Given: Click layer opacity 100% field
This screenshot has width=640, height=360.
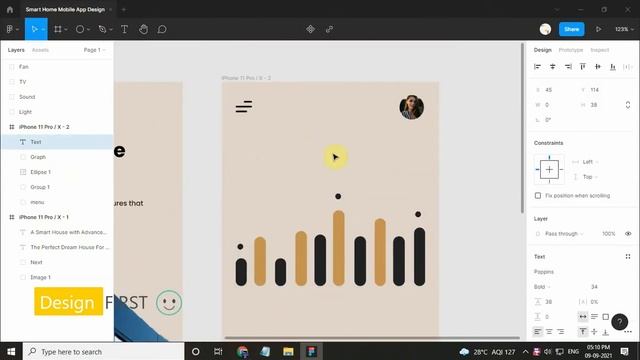Looking at the screenshot, I should pos(609,233).
